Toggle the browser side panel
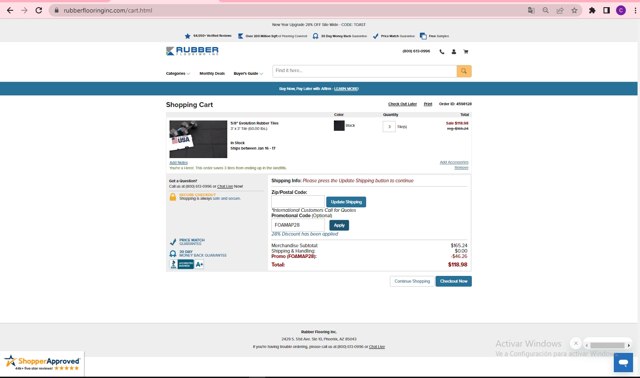 (607, 10)
